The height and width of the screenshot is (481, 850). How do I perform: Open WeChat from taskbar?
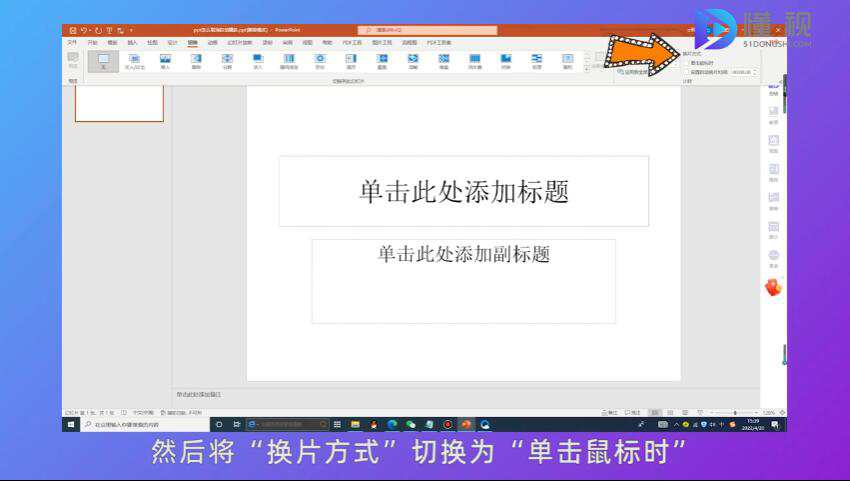(x=410, y=424)
